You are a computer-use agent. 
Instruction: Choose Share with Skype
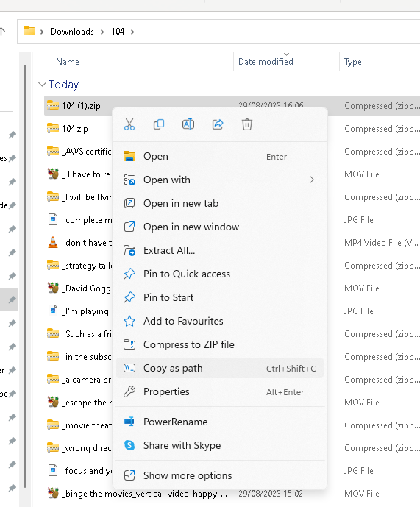[220, 446]
